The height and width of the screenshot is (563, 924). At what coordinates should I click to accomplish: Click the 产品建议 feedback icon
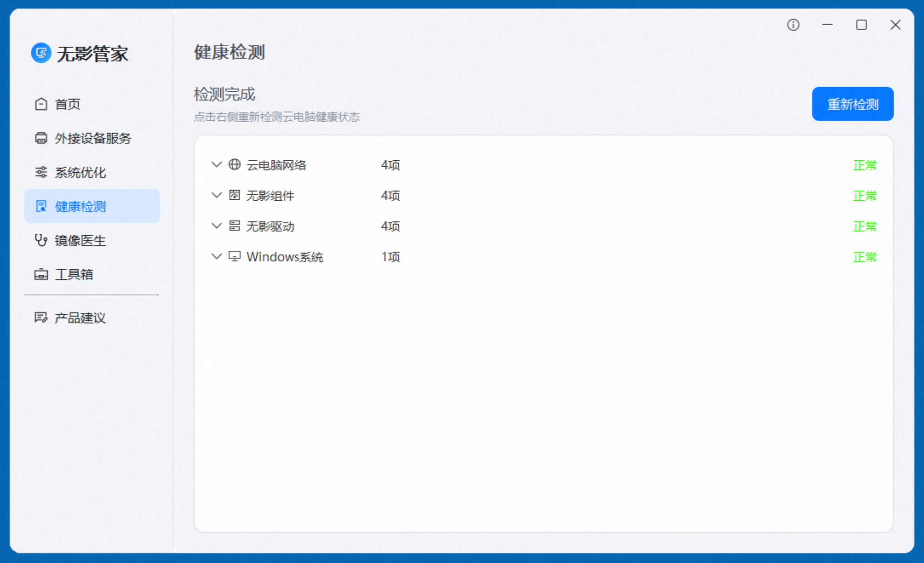tap(41, 318)
